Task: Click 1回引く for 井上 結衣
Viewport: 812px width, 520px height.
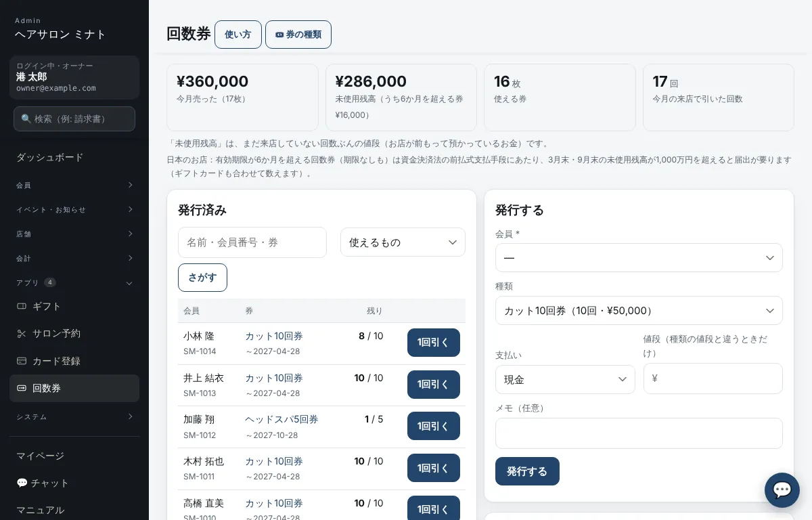Action: [x=434, y=385]
